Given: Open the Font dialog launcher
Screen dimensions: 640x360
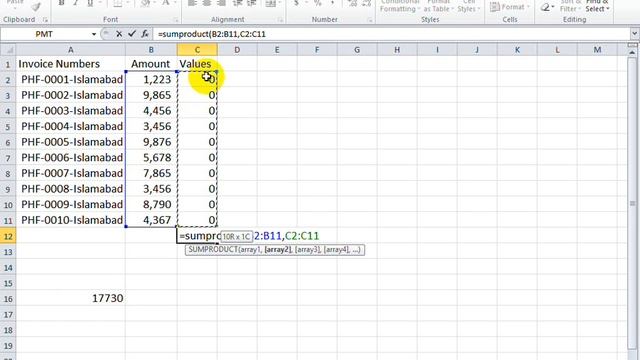Looking at the screenshot, I should pyautogui.click(x=176, y=20).
